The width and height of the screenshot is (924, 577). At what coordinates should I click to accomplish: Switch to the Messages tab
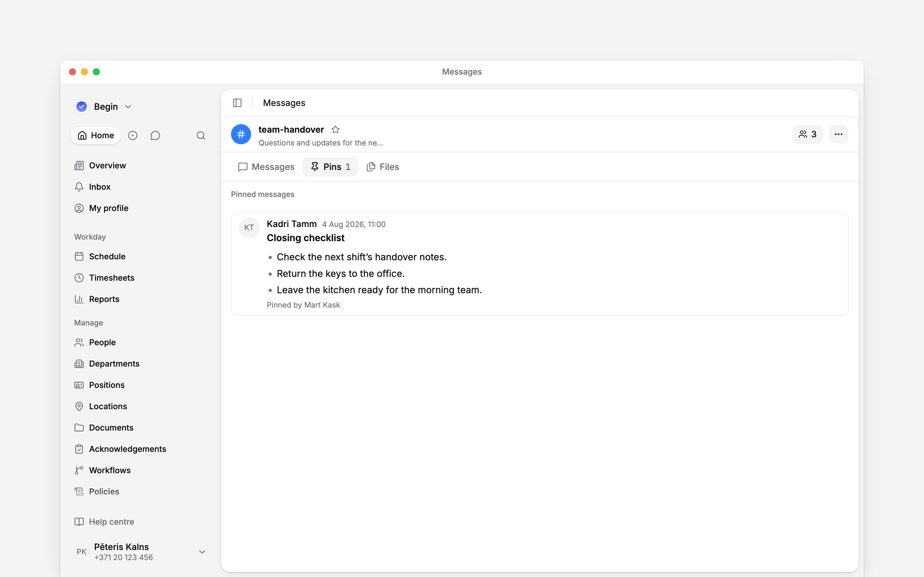(x=266, y=167)
